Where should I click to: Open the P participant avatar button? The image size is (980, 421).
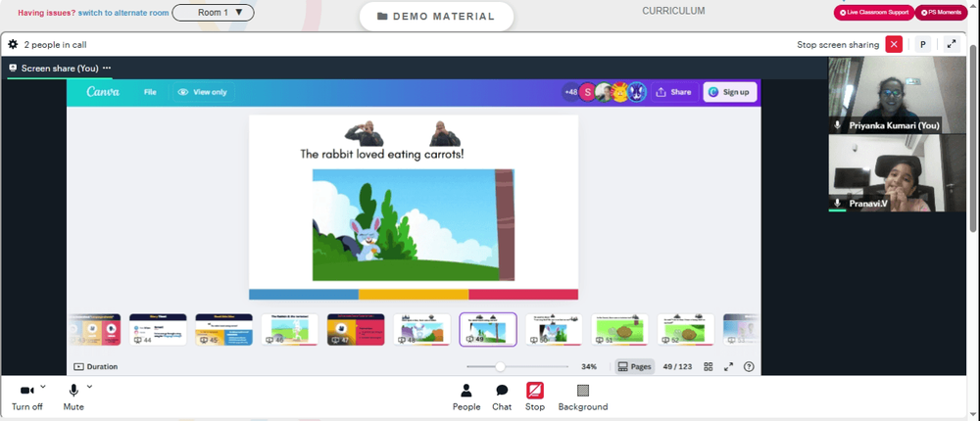tap(922, 44)
